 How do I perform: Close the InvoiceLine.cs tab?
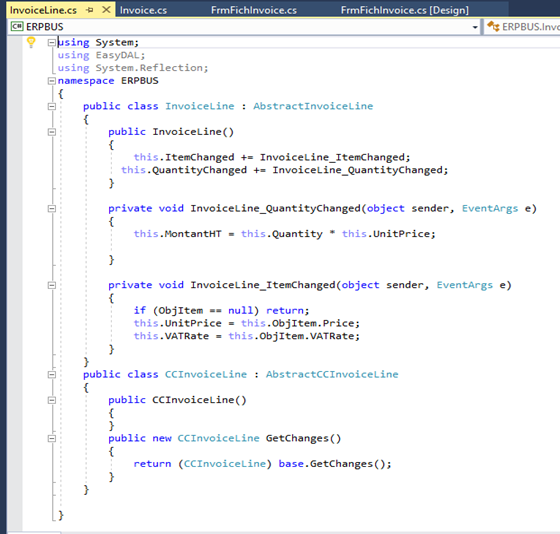click(106, 10)
